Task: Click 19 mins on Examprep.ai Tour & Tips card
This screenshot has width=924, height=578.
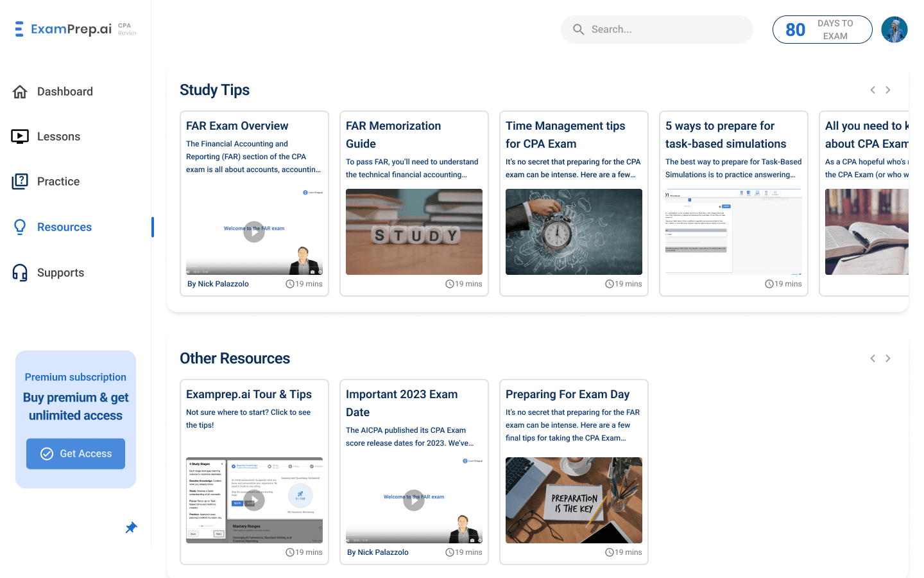Action: (309, 552)
